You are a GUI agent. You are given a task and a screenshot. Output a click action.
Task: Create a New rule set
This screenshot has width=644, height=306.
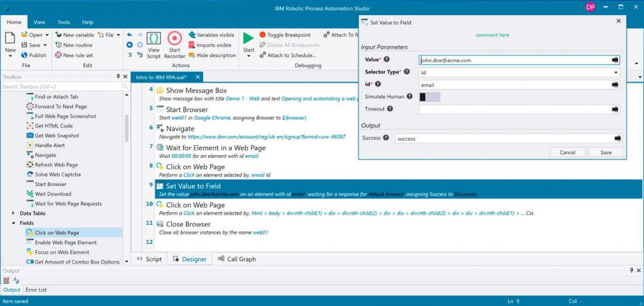tap(74, 55)
